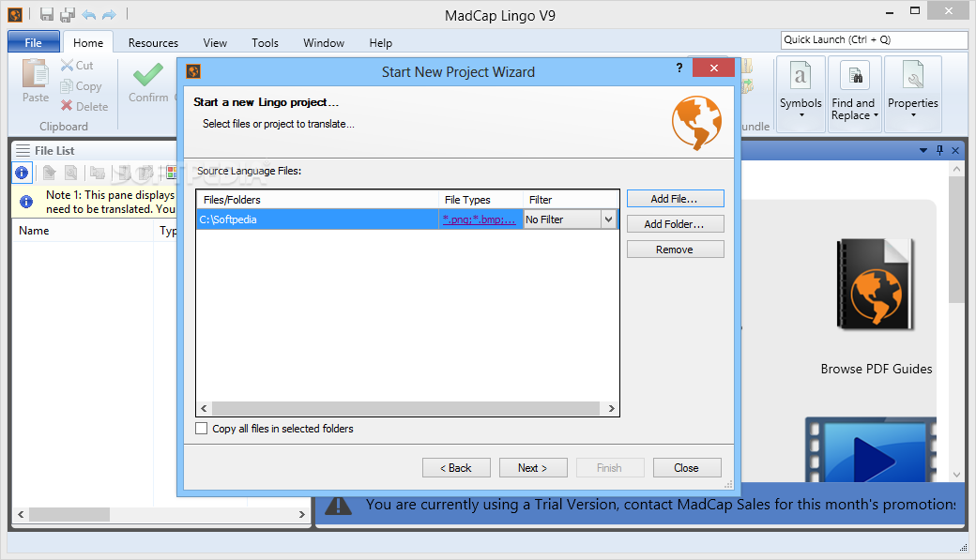The width and height of the screenshot is (976, 560).
Task: Open the right panel dropdown arrow
Action: tap(923, 150)
